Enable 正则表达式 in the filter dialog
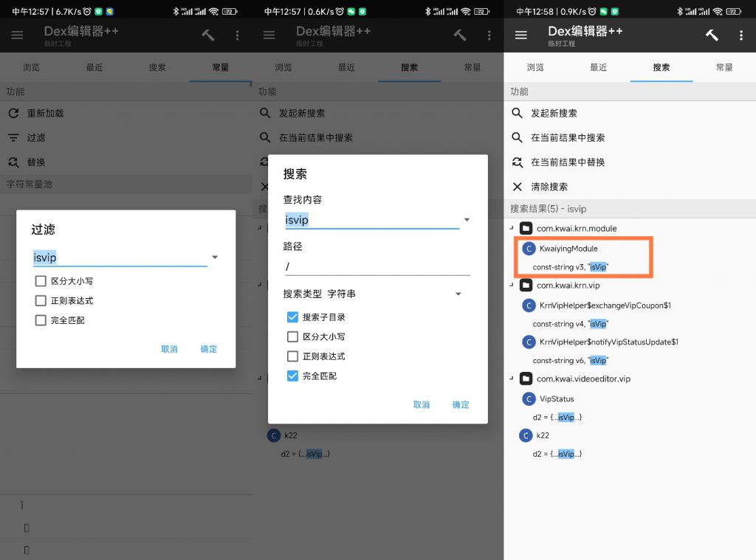The width and height of the screenshot is (756, 560). pos(41,300)
